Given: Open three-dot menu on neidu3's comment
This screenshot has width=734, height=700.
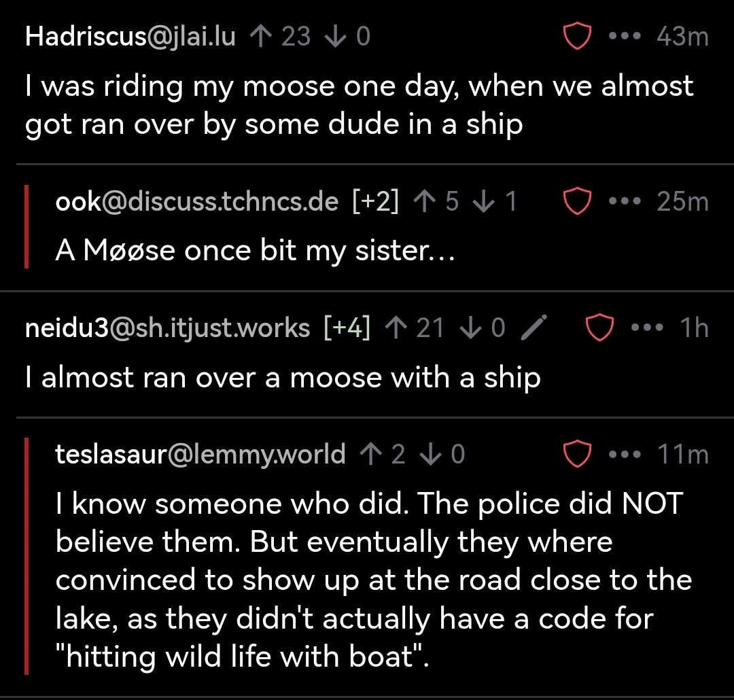Looking at the screenshot, I should (646, 328).
